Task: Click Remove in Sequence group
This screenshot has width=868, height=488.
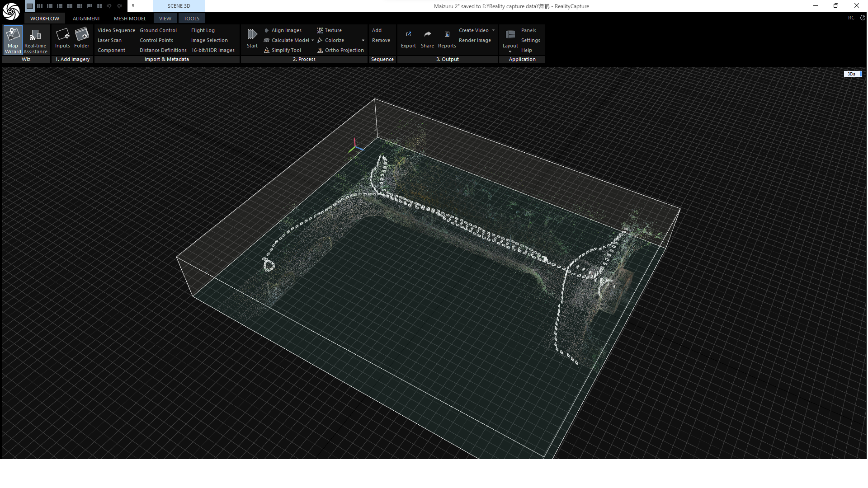Action: (381, 40)
